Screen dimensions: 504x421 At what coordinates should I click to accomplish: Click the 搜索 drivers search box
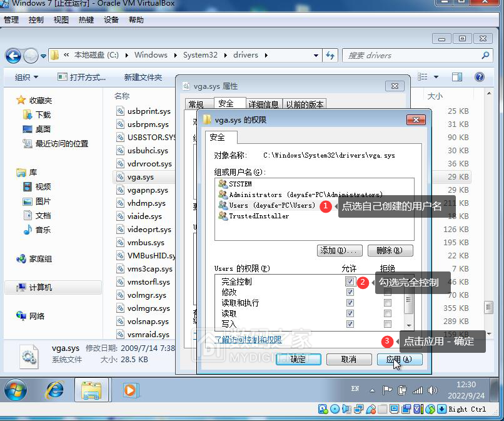[413, 55]
